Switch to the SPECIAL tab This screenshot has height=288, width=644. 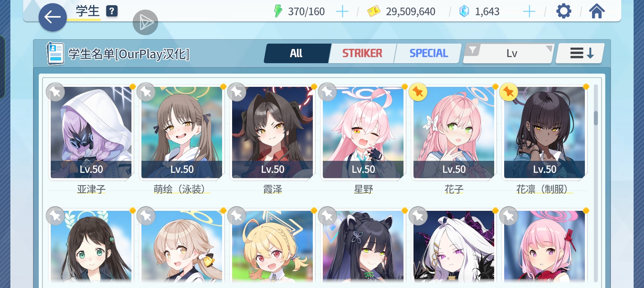pos(428,53)
